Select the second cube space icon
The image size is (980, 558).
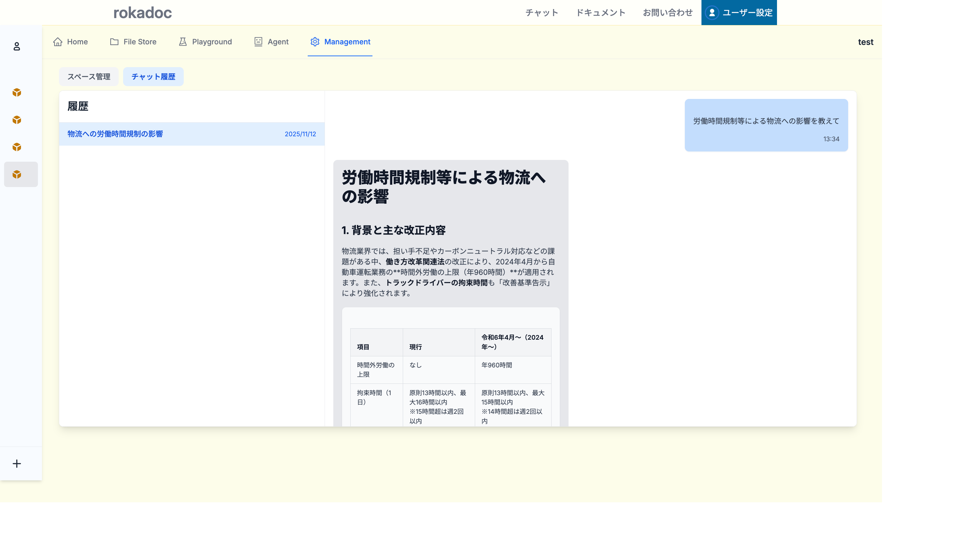[x=16, y=120]
